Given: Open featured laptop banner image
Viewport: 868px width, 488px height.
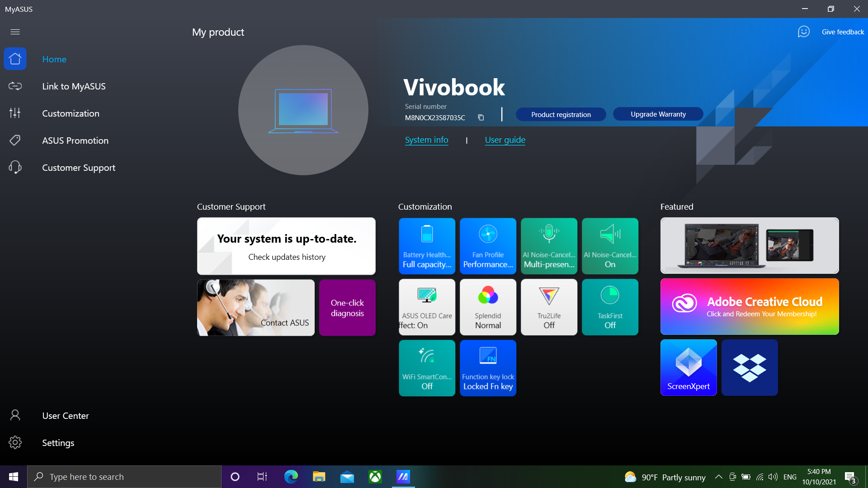Looking at the screenshot, I should pos(750,246).
